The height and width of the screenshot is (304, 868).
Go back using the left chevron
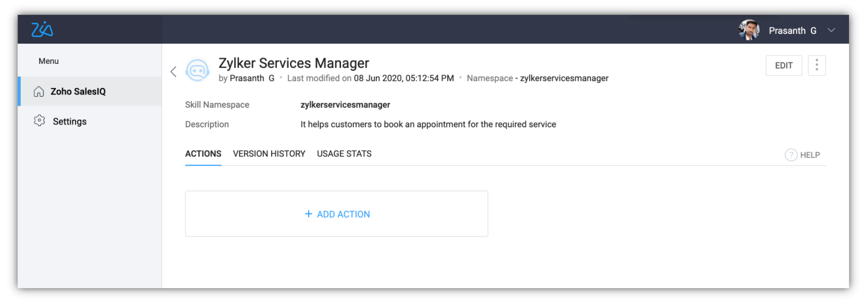coord(173,72)
